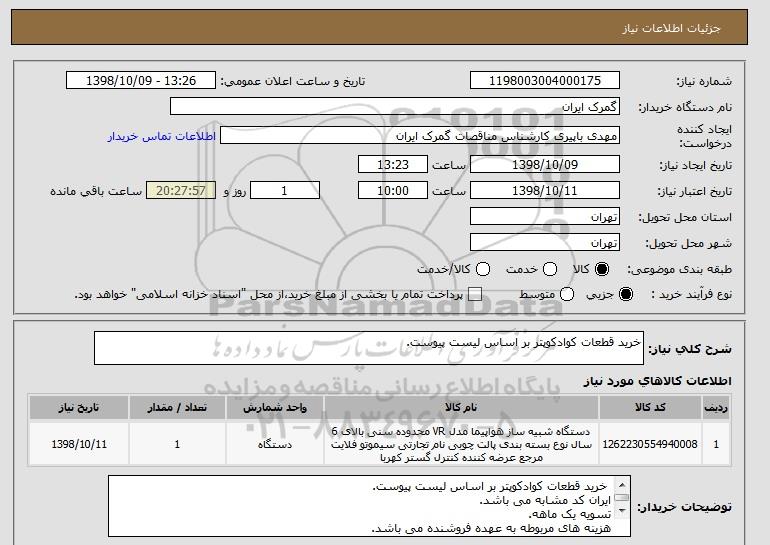Click the تاریخ نیاز column header

79,408
